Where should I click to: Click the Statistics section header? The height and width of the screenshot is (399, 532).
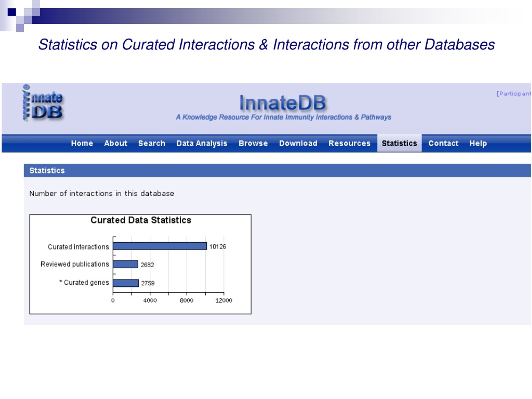tap(277, 171)
